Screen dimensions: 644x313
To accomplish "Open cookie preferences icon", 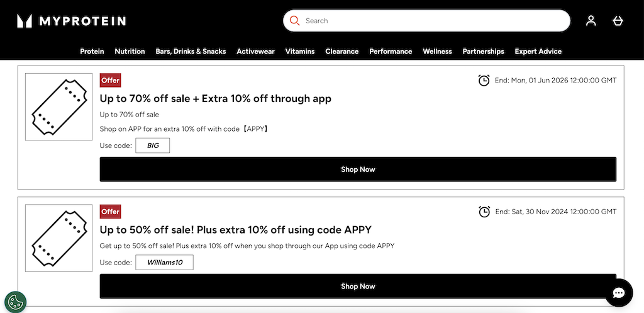I will point(15,302).
